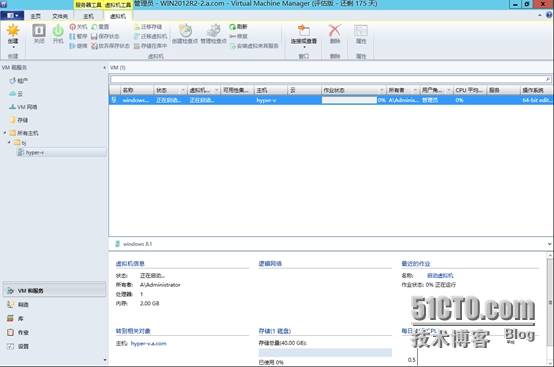This screenshot has height=367, width=554.
Task: Click the help icon at the ribbon's right
Action: pos(549,15)
